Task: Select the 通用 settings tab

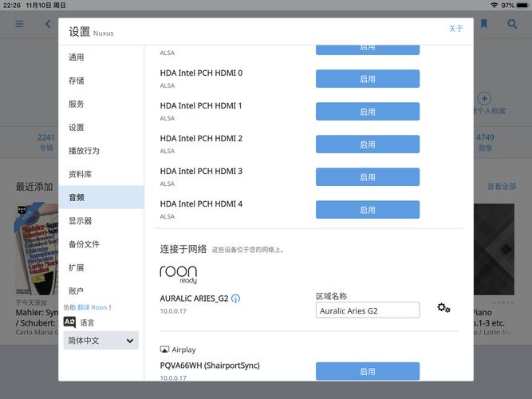Action: (101, 57)
